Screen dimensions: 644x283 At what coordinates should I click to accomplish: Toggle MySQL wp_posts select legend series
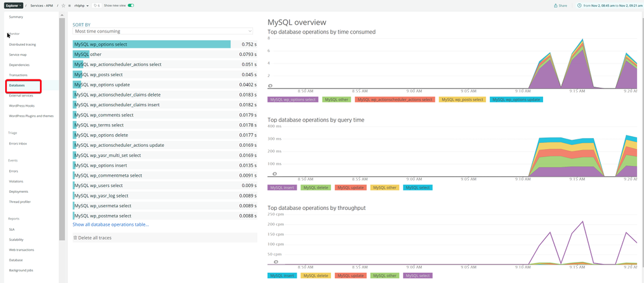coord(462,100)
